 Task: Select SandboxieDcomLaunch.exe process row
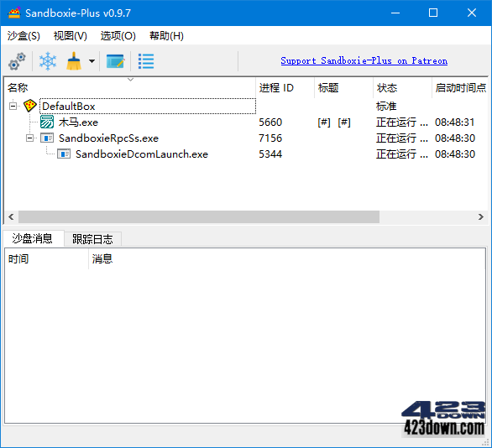246,154
